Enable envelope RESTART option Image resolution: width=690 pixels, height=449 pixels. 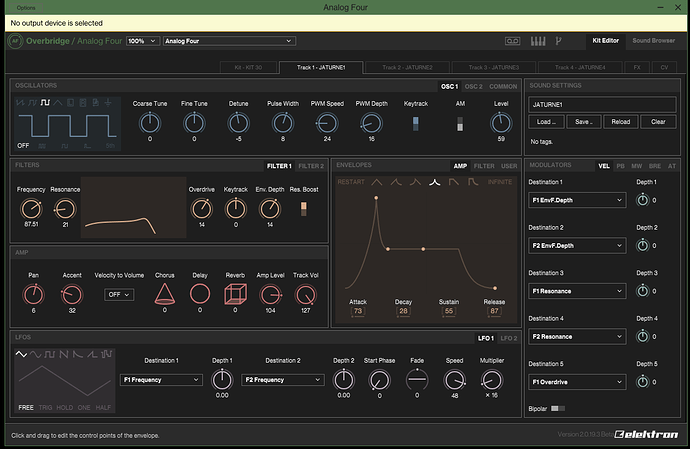[x=351, y=182]
